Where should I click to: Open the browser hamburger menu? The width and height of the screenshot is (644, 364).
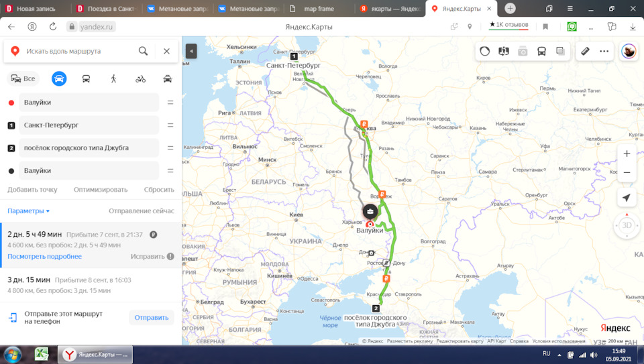point(570,9)
